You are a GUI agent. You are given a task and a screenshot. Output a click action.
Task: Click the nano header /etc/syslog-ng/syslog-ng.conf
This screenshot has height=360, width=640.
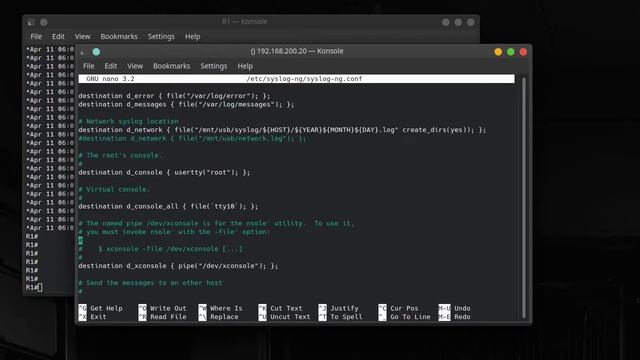[x=304, y=79]
